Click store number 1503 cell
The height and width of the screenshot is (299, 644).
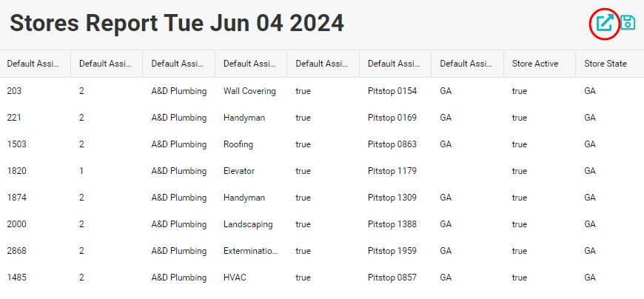[17, 144]
